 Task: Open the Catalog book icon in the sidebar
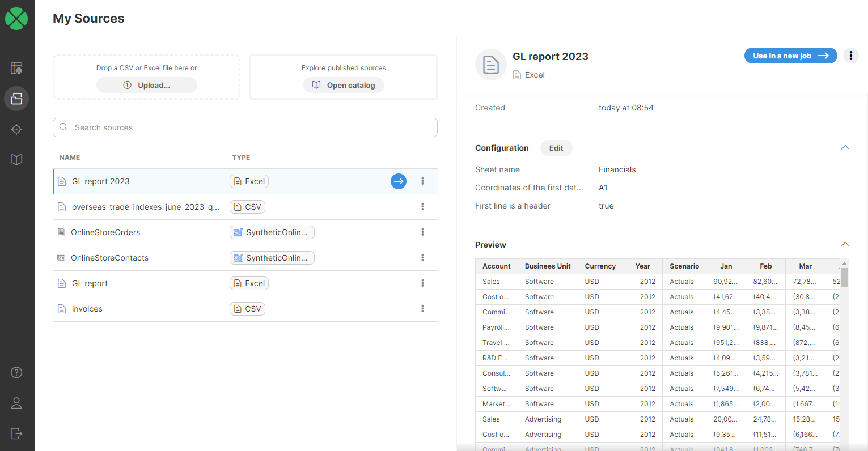click(16, 159)
